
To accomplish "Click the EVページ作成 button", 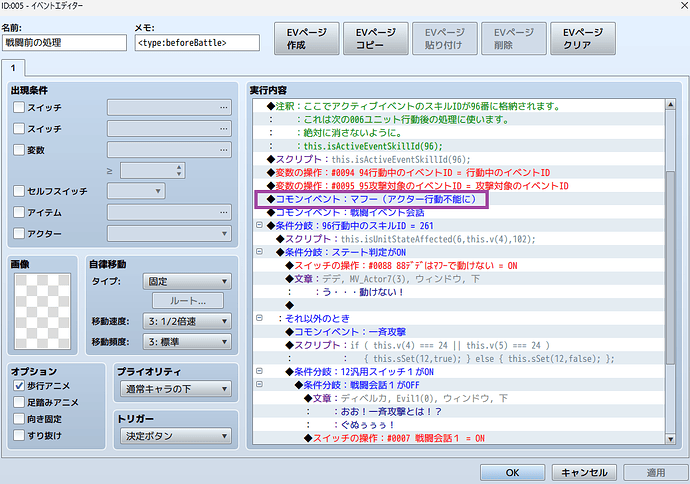I will tap(307, 39).
